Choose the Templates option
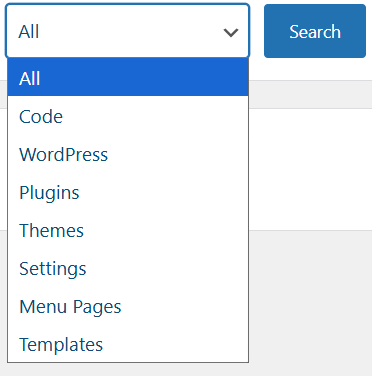Viewport: 372px width, 376px height. point(128,345)
